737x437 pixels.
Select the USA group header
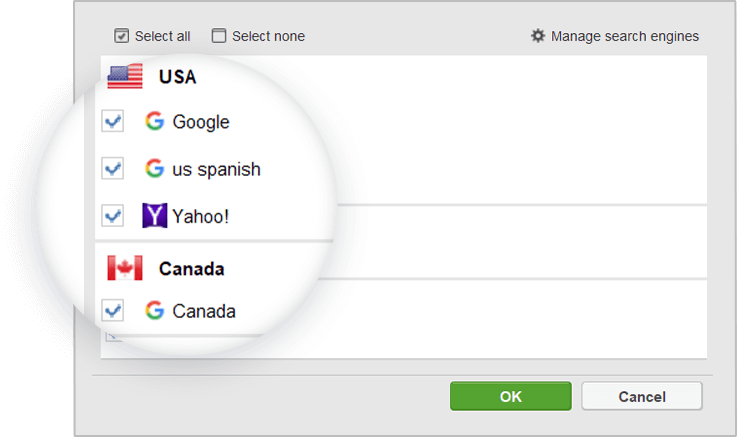tap(177, 77)
